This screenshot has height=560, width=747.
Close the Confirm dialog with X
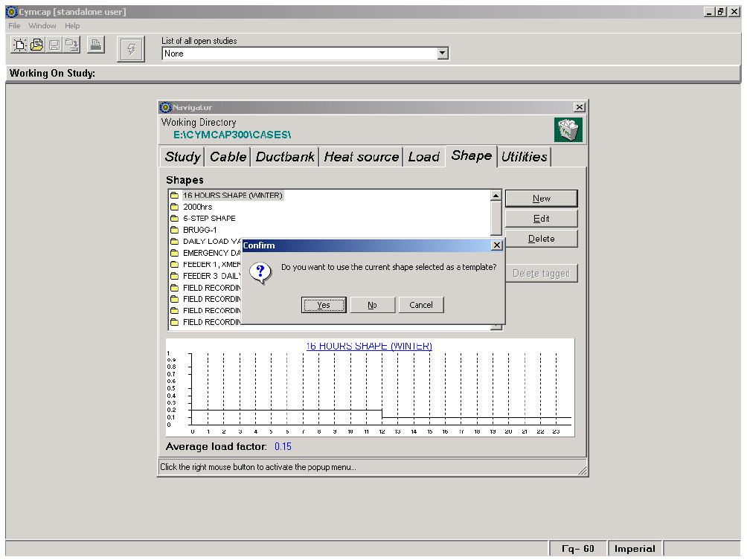[x=496, y=245]
